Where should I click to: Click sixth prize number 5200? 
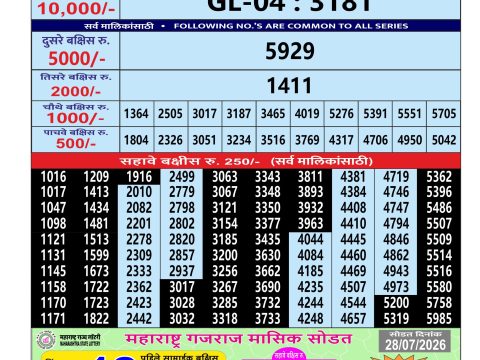point(396,303)
